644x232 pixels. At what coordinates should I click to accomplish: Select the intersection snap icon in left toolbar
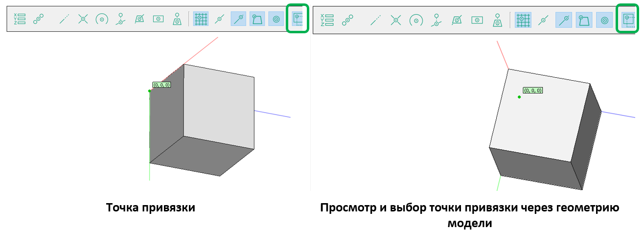[x=83, y=19]
